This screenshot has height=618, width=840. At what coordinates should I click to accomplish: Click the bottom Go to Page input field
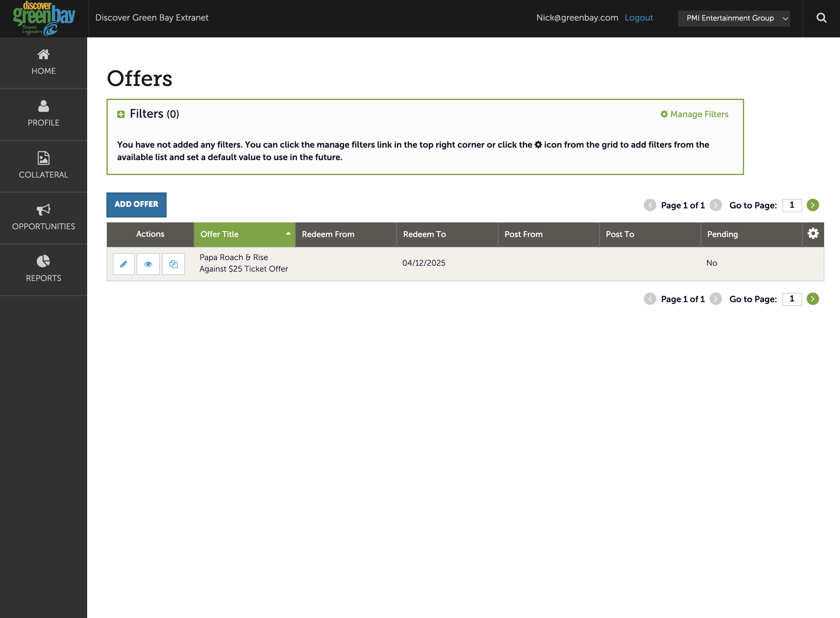(x=792, y=299)
